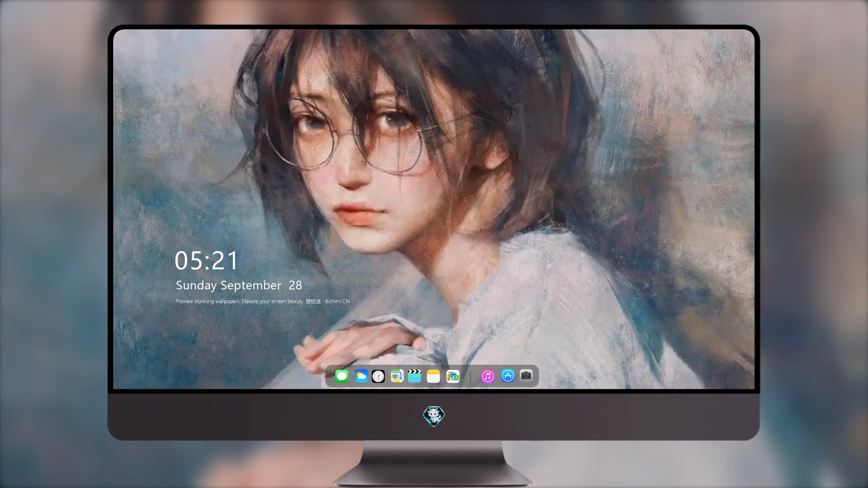Launch the iTunes Store music icon
Image resolution: width=868 pixels, height=488 pixels.
(x=488, y=376)
